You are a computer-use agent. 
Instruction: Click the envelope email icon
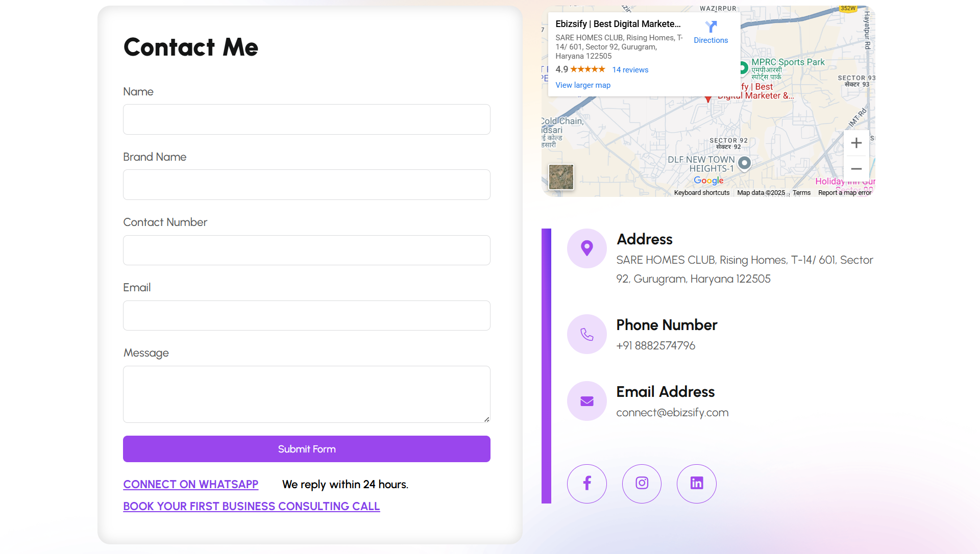tap(587, 401)
